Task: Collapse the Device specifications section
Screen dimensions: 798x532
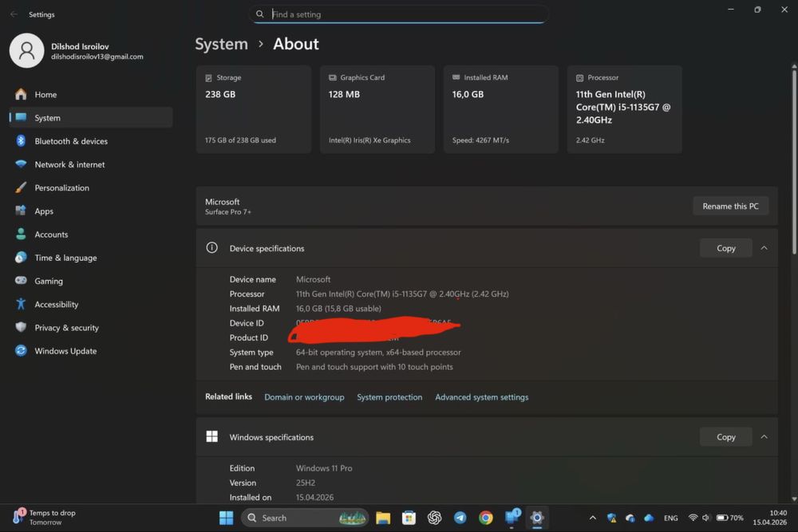Action: point(764,248)
